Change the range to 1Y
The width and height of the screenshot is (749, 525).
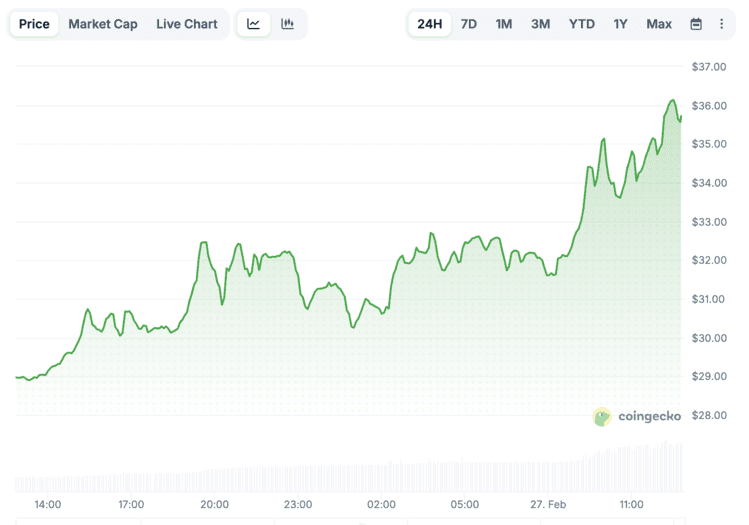point(621,24)
